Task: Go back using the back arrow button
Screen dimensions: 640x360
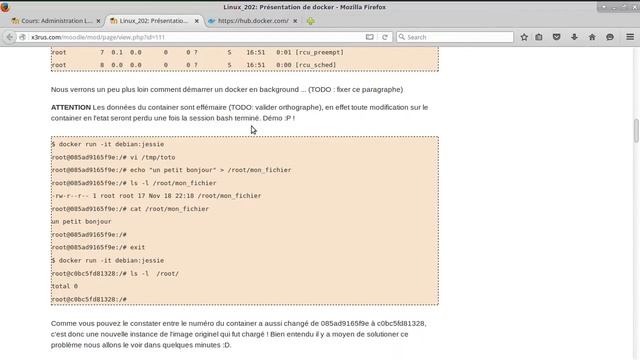Action: coord(9,37)
